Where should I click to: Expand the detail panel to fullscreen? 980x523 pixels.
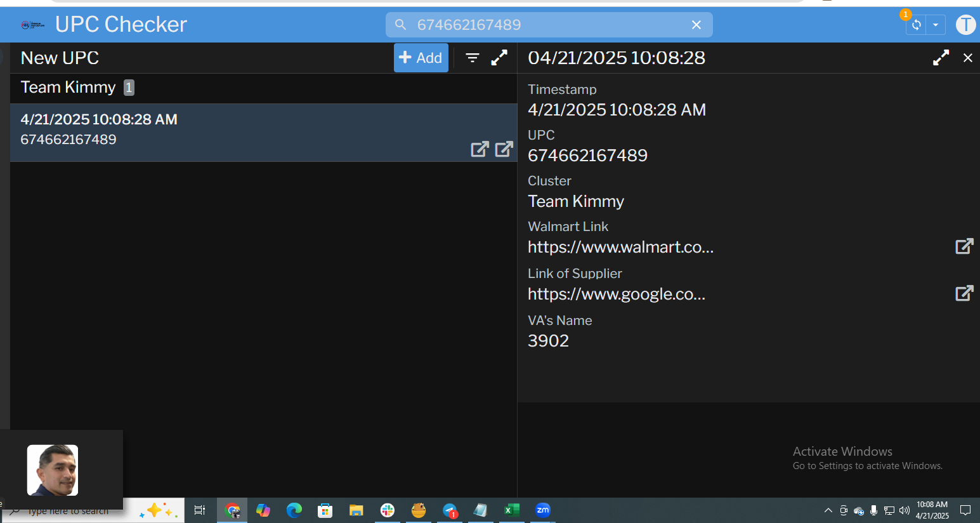(x=941, y=58)
